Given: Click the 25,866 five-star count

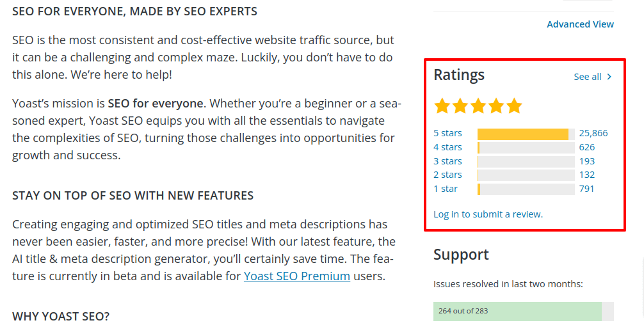Looking at the screenshot, I should (593, 134).
